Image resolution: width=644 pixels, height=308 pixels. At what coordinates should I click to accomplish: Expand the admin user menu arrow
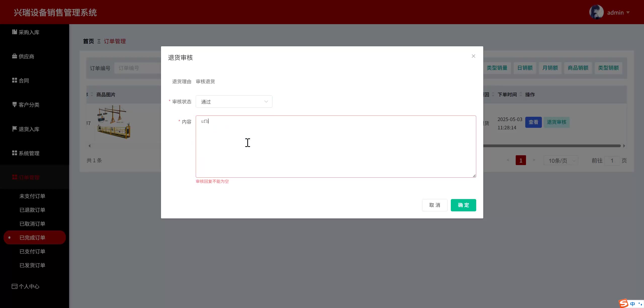[628, 12]
